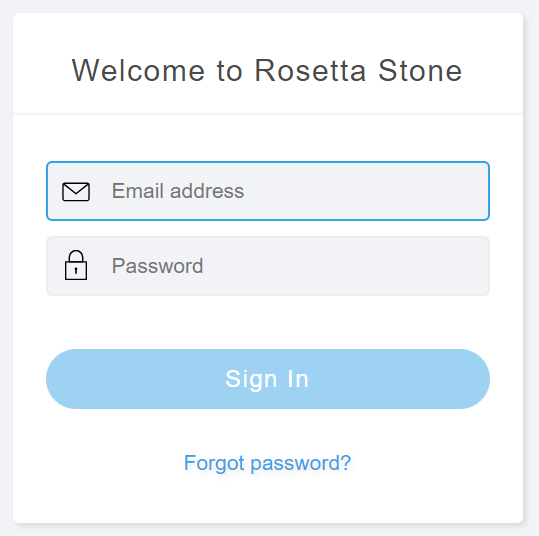The height and width of the screenshot is (536, 539).
Task: Open the Forgot password? link
Action: click(267, 463)
